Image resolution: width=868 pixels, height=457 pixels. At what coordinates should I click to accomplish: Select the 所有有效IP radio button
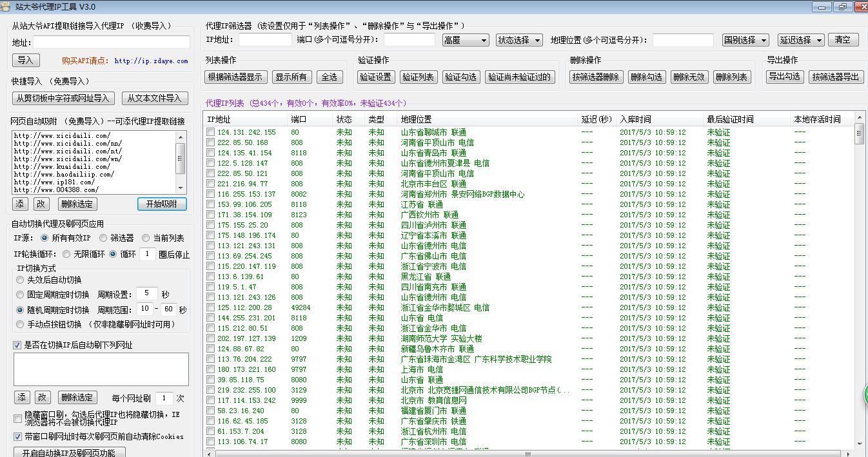click(x=44, y=238)
